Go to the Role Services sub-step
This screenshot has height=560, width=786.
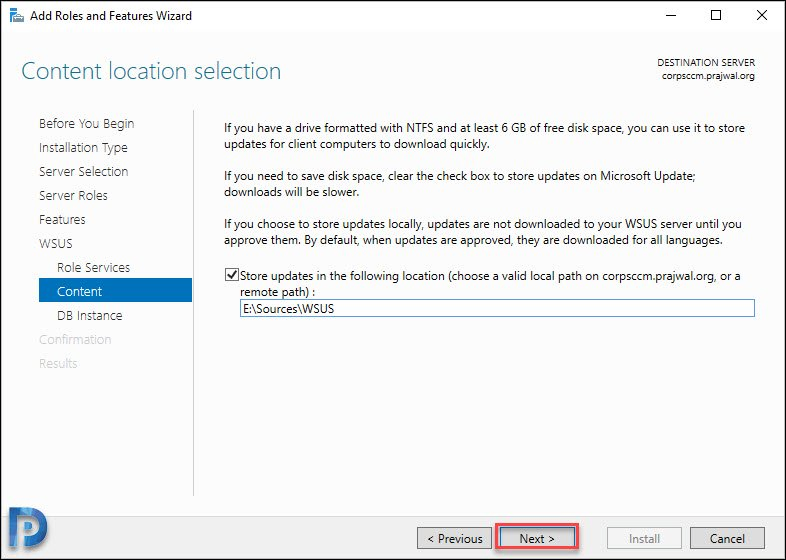(x=93, y=268)
